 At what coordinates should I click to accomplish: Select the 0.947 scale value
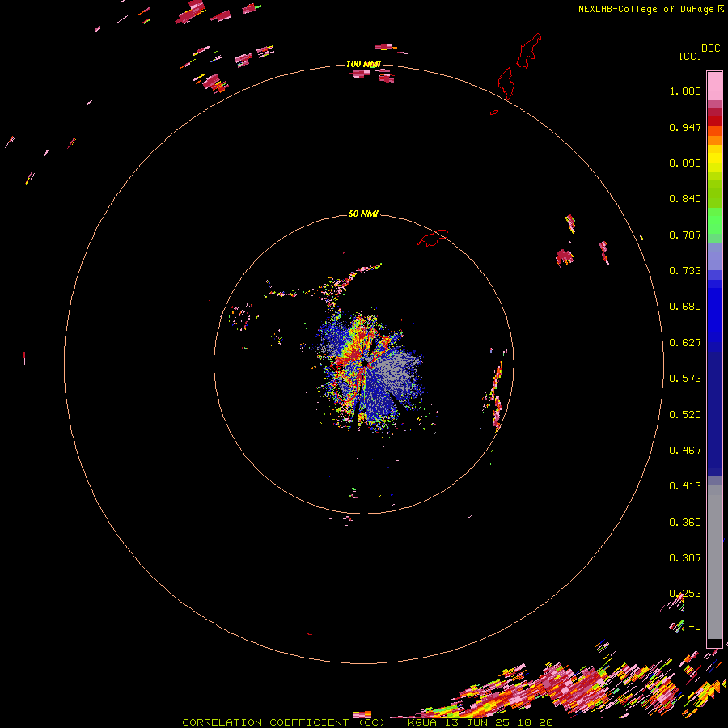[685, 127]
